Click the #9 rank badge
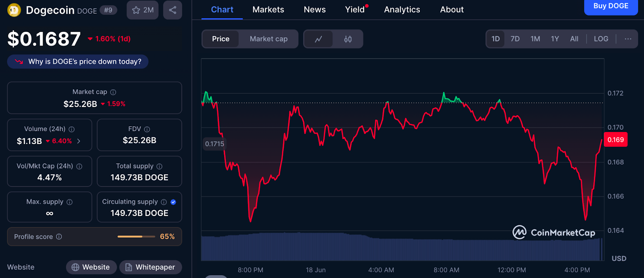Image resolution: width=644 pixels, height=278 pixels. tap(108, 10)
